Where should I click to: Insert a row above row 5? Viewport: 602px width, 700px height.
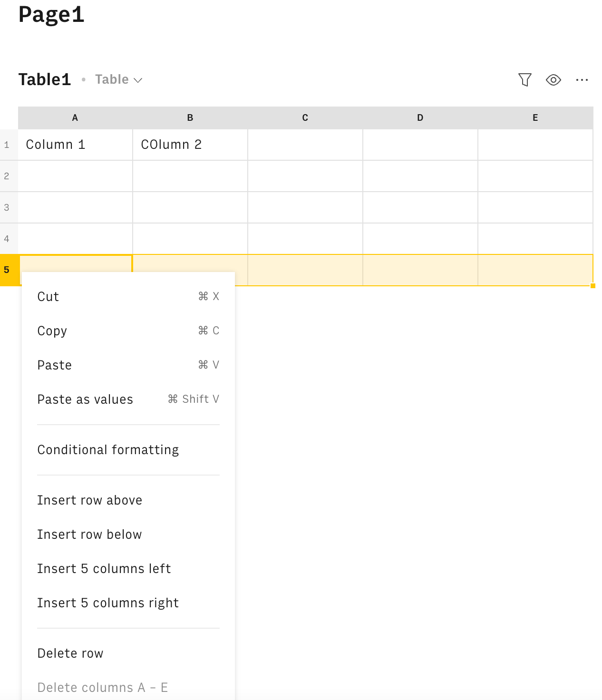[x=90, y=500]
